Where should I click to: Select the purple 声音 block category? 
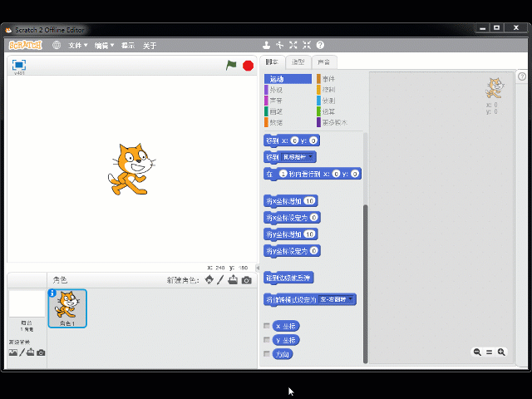tap(288, 101)
